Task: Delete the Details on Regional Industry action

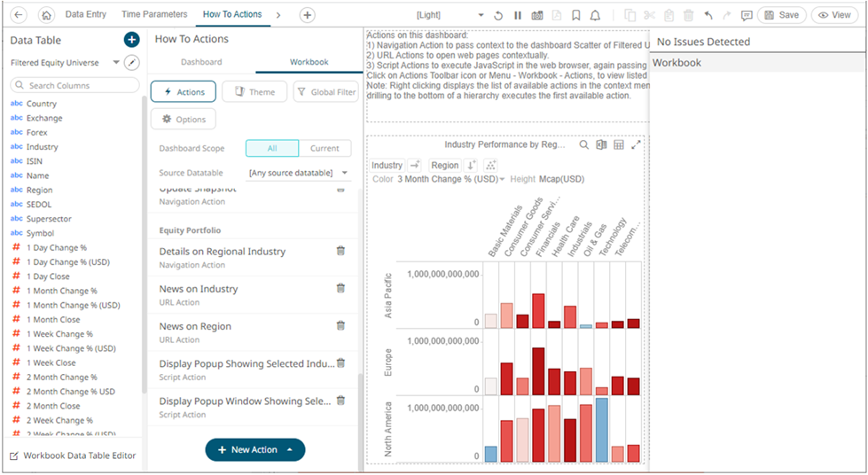Action: pyautogui.click(x=340, y=251)
